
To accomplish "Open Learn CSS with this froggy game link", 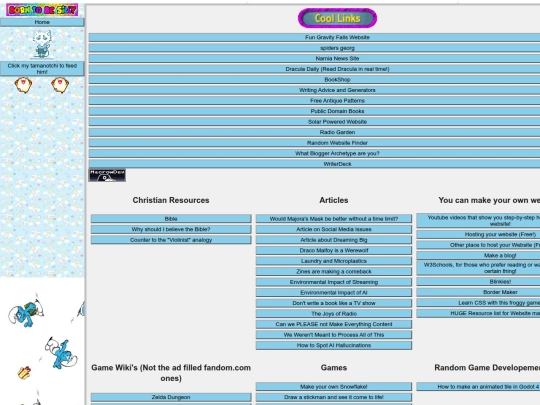I will point(478,303).
